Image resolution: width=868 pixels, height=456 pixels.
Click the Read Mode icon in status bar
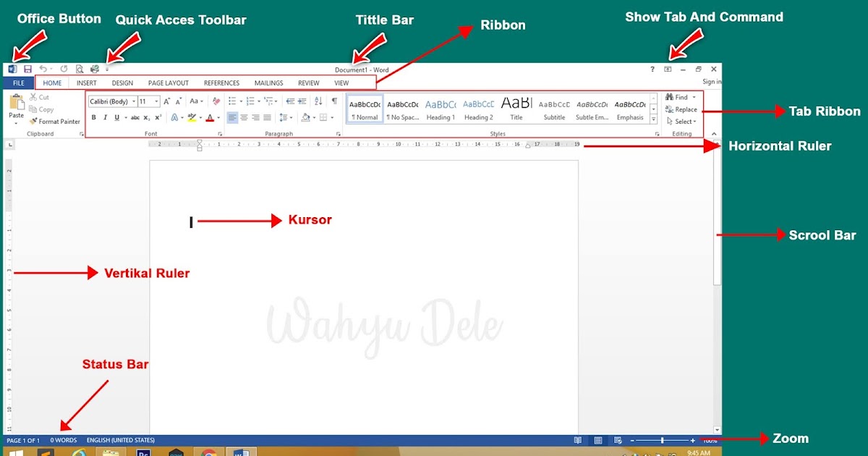[578, 440]
